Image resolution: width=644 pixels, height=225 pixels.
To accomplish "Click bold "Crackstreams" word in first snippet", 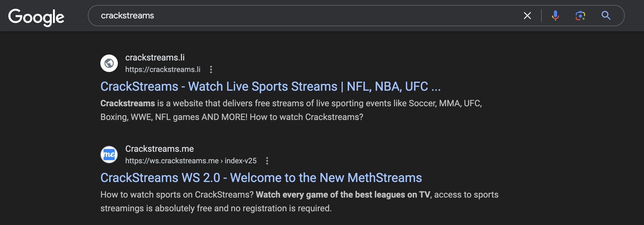I will [127, 103].
